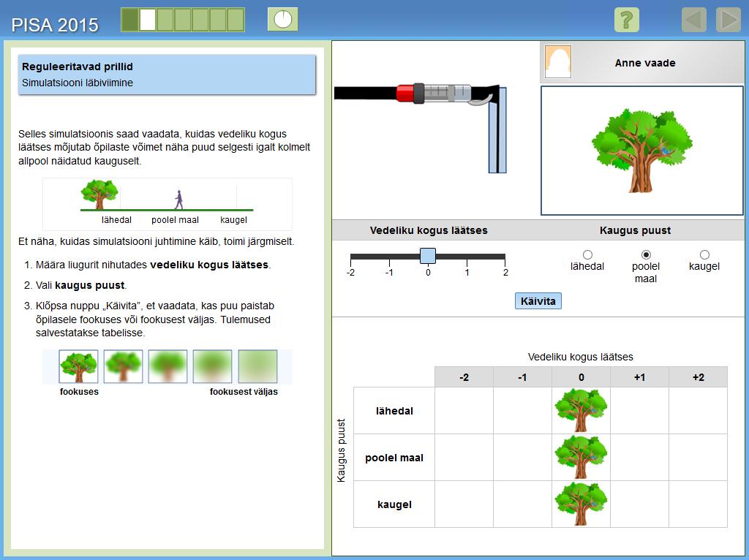This screenshot has width=749, height=560.
Task: Click the last progress square
Action: 236,20
